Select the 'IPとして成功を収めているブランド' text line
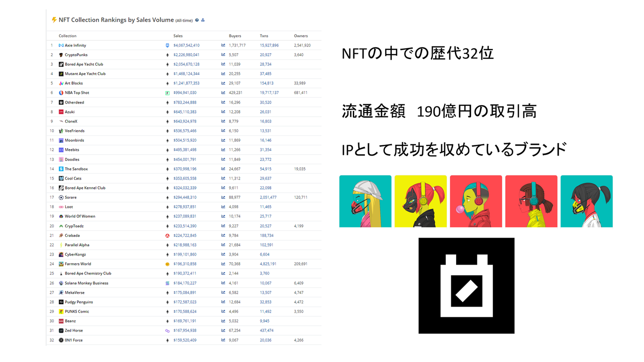This screenshot has width=644, height=362. [454, 150]
